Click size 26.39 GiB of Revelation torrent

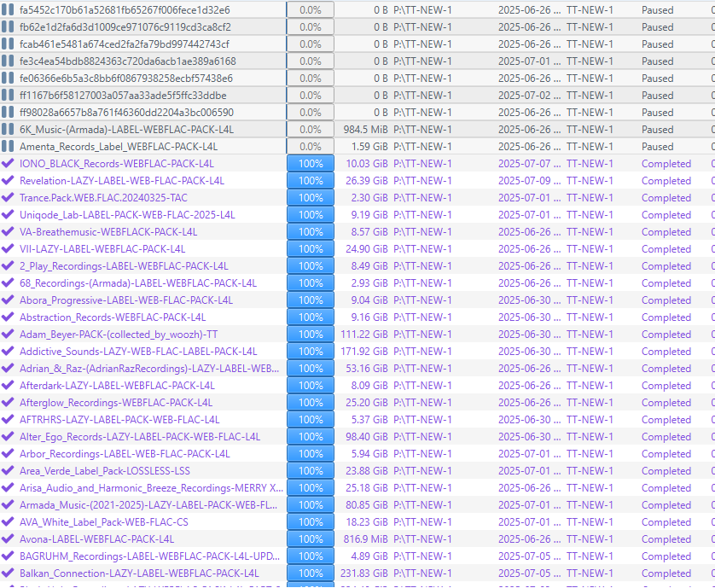367,181
